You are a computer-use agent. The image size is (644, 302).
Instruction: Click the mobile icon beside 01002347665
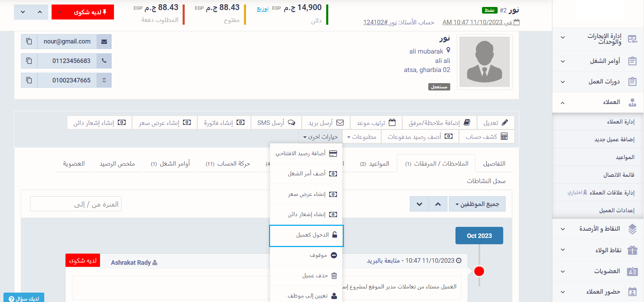[104, 80]
